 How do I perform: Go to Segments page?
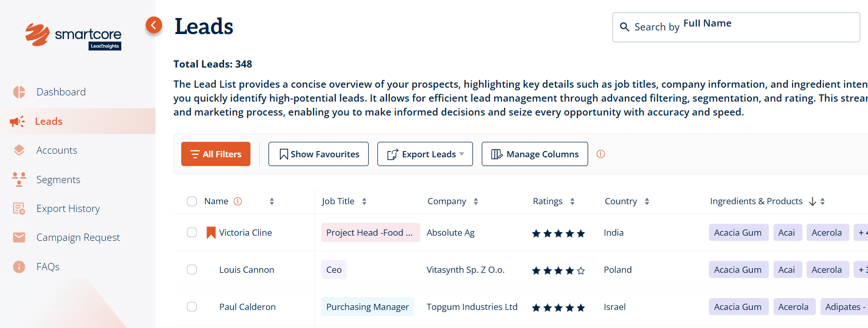[x=58, y=179]
